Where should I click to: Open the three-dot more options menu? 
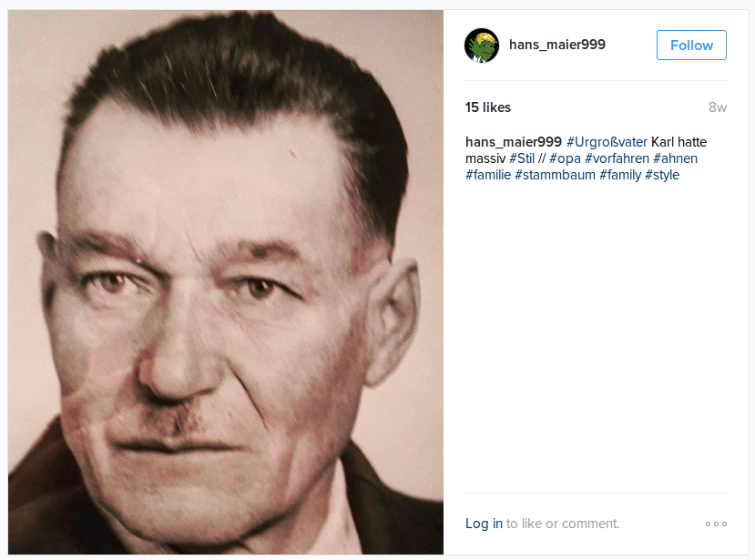click(716, 524)
